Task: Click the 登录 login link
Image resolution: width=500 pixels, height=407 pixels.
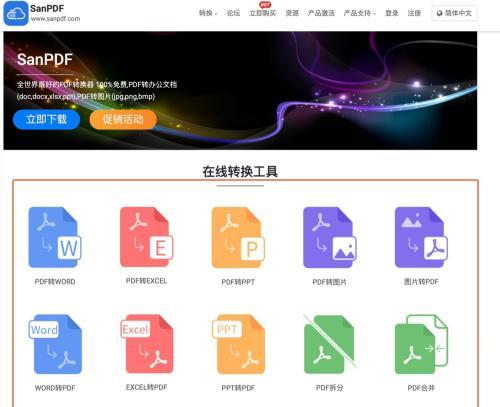Action: [x=392, y=13]
